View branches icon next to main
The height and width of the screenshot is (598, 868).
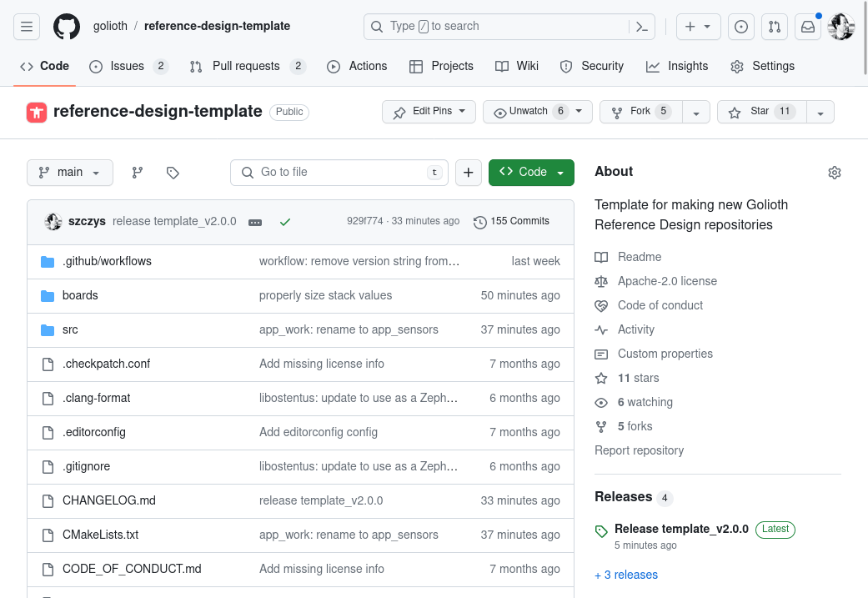(138, 173)
